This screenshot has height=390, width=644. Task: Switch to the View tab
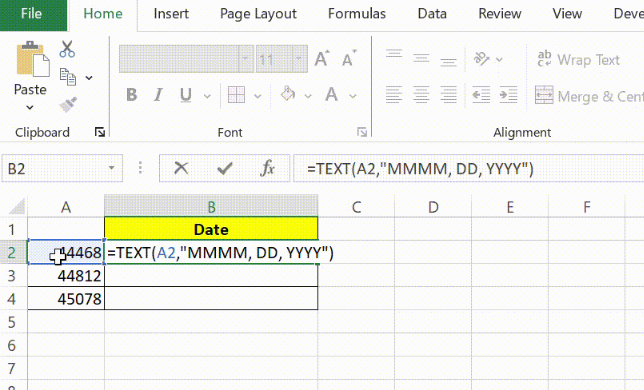tap(567, 14)
